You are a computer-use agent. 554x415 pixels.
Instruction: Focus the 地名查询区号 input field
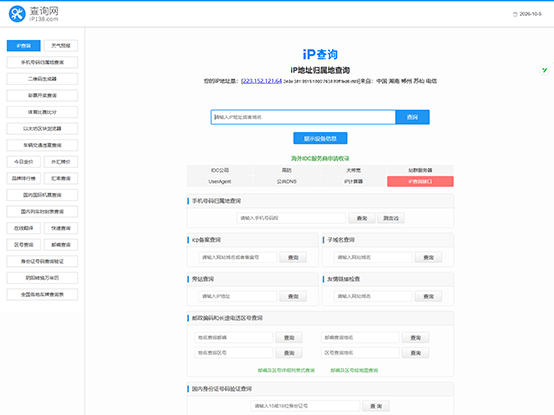point(234,353)
